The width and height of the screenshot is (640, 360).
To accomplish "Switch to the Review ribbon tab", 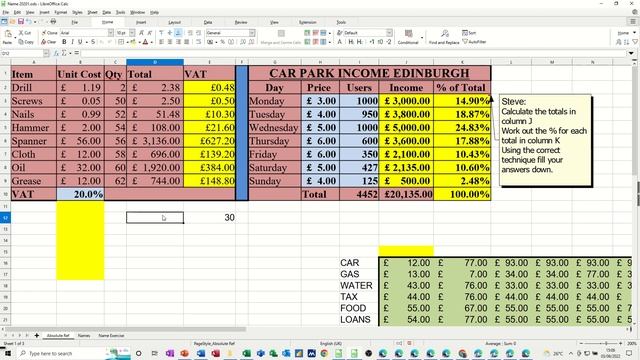I will pos(241,22).
